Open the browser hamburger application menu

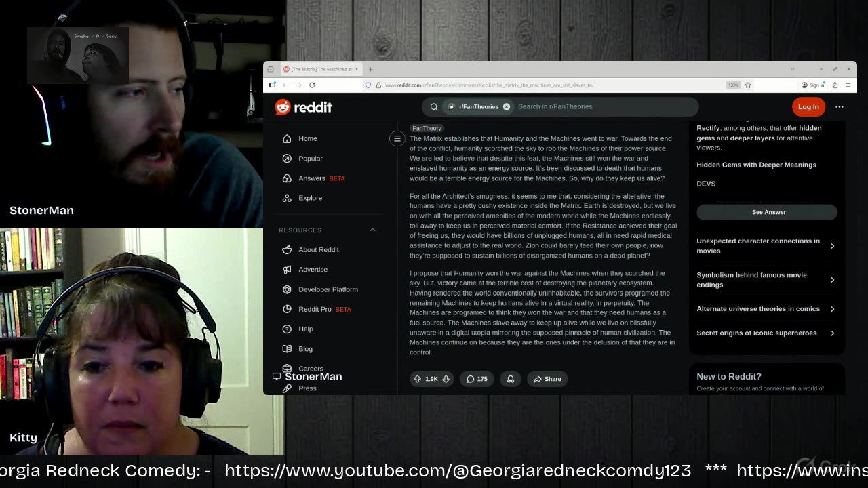(x=848, y=85)
